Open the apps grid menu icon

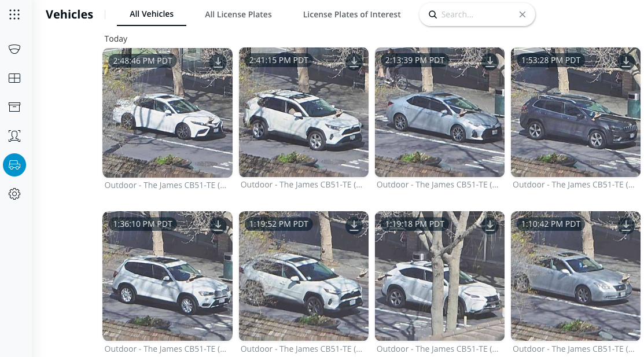click(14, 14)
